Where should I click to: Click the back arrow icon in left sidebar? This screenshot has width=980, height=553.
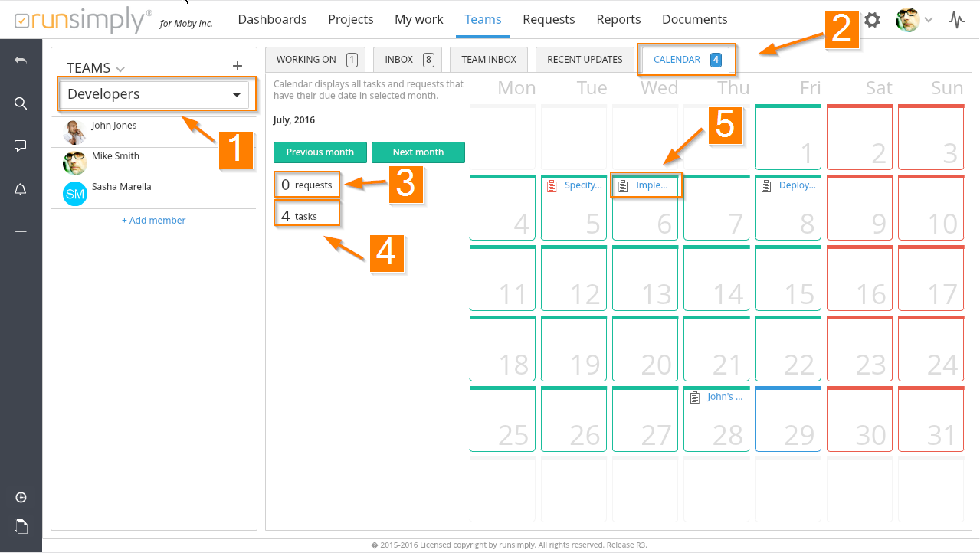coord(21,60)
